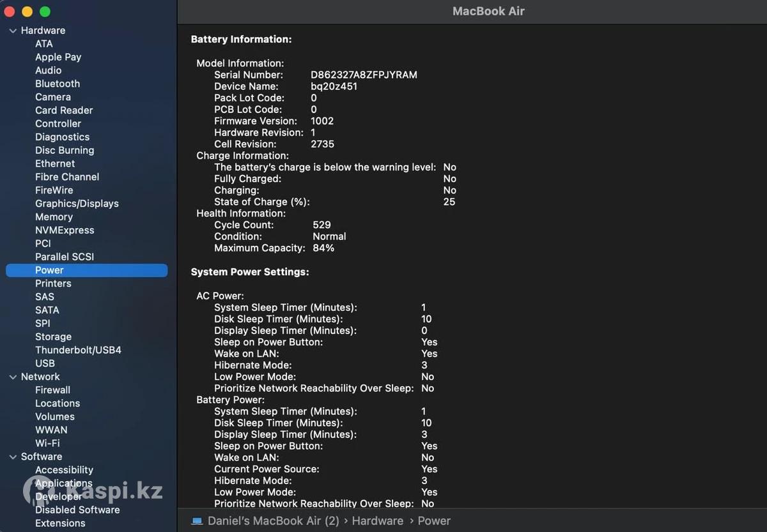Open Wi-Fi network information
This screenshot has width=767, height=532.
(47, 443)
